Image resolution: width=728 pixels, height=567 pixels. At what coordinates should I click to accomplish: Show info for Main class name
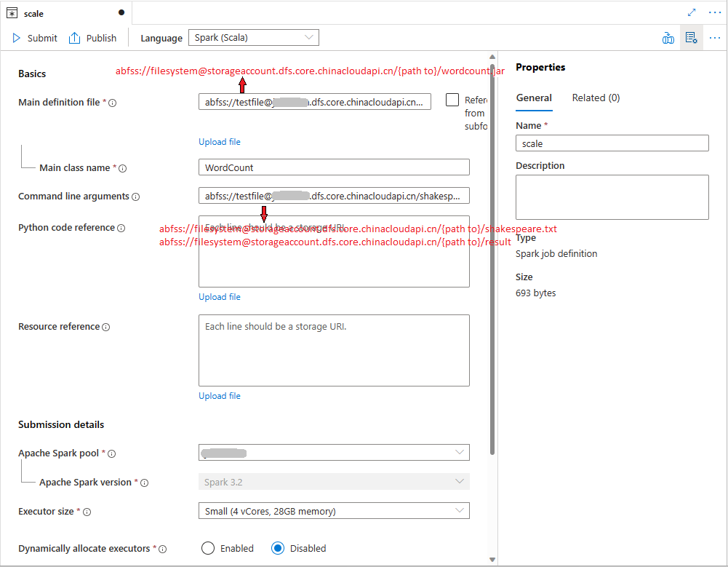[x=123, y=168]
